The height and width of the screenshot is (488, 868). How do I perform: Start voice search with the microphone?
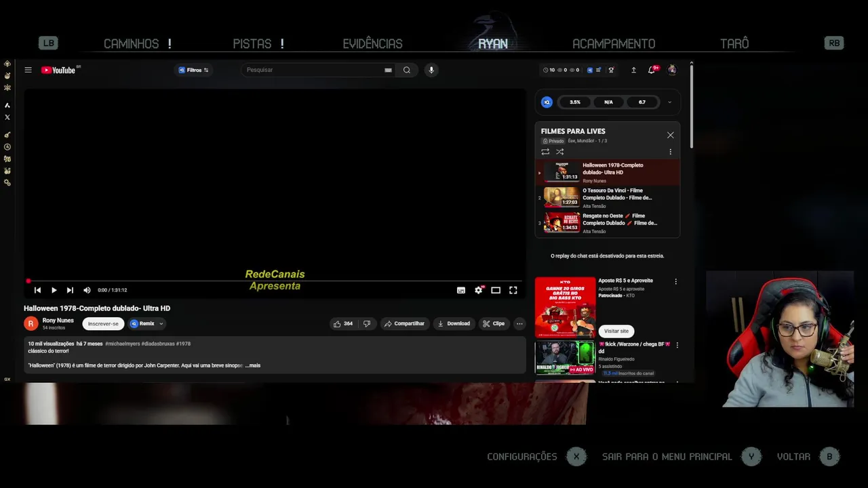431,70
